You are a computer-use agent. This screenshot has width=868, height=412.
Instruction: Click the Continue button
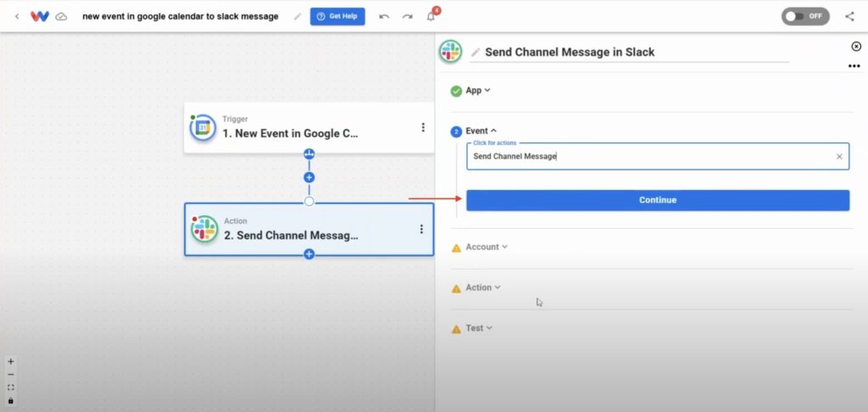(658, 200)
